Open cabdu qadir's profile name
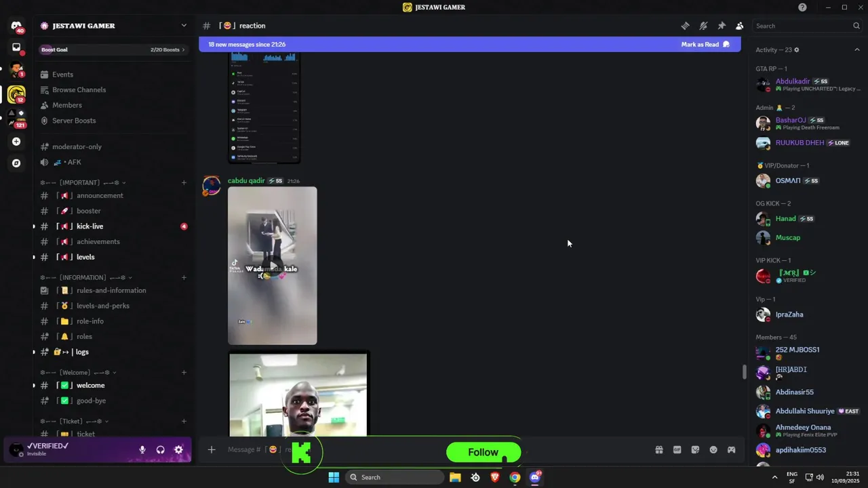The image size is (868, 488). click(246, 181)
